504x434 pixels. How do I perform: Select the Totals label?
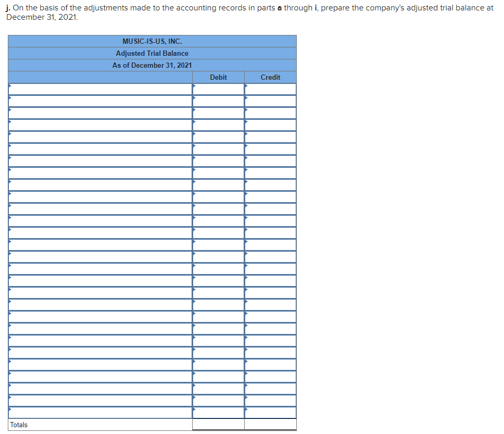coord(19,425)
